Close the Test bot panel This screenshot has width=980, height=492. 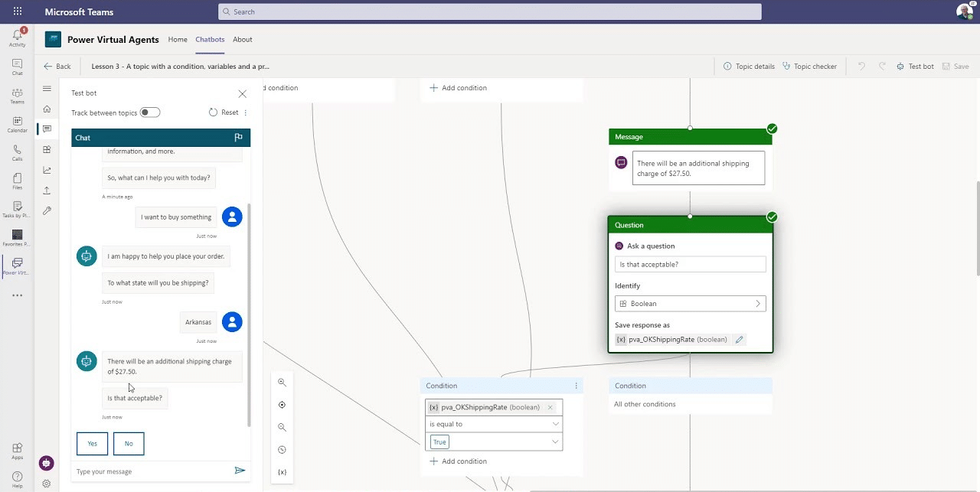point(243,94)
